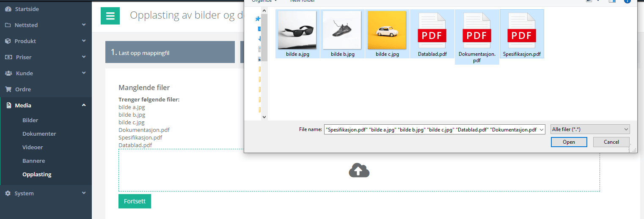Click the cloud upload icon in drop zone

coord(359,170)
